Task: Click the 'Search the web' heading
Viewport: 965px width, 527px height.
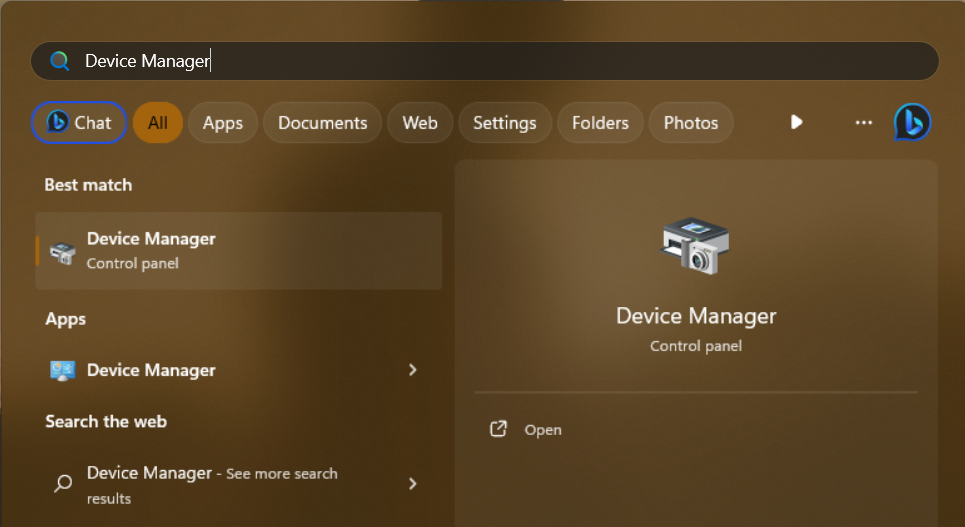Action: 106,421
